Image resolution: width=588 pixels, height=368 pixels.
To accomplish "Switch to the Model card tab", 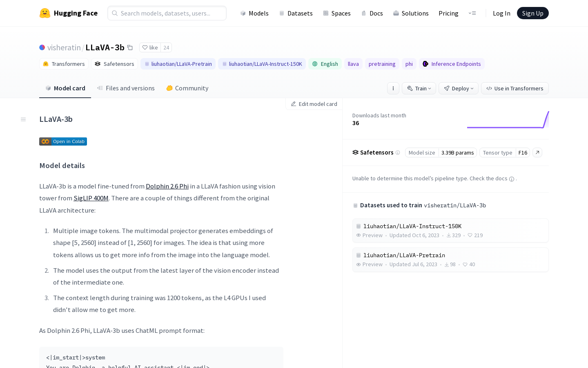I will point(65,88).
